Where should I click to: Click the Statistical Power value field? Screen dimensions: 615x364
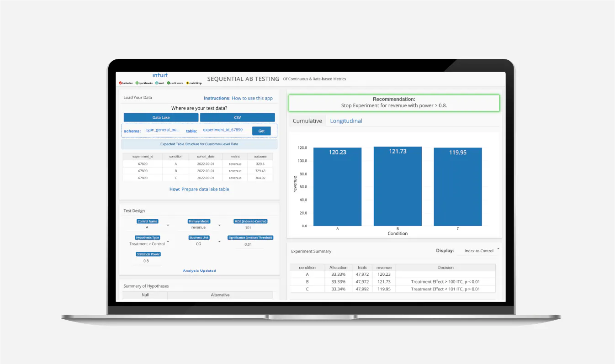point(146,261)
